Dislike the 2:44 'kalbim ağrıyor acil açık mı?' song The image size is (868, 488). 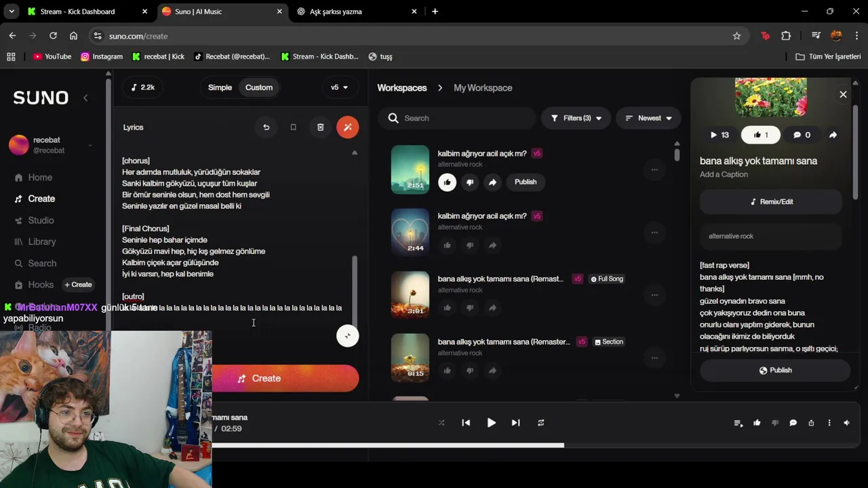469,245
